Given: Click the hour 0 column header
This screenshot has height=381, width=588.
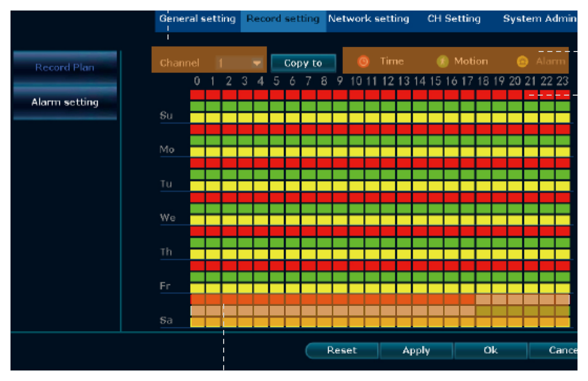Looking at the screenshot, I should 197,81.
